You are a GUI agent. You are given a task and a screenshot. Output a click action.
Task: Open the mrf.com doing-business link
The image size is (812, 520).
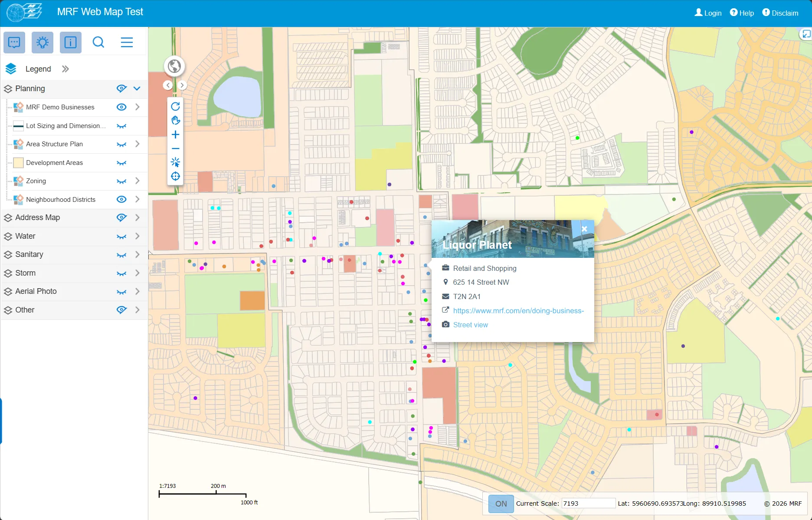click(518, 311)
